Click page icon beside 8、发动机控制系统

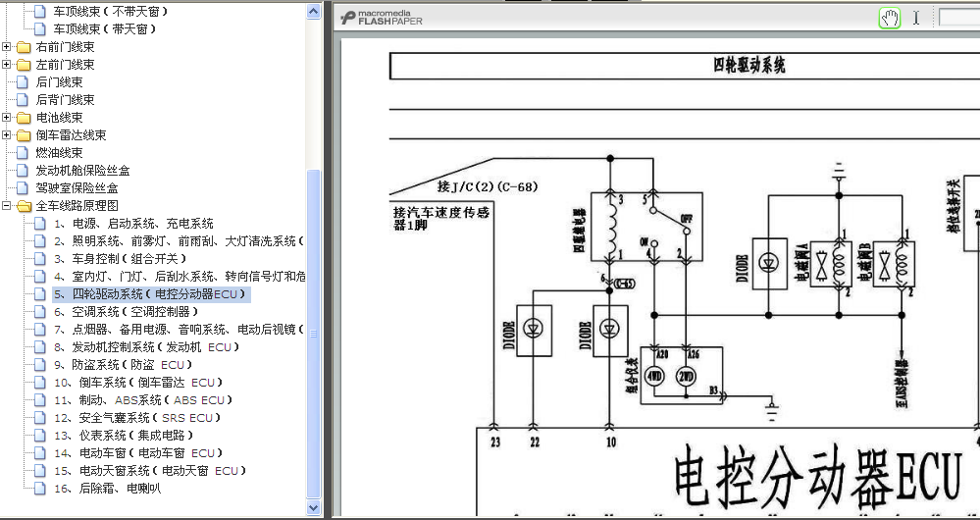click(40, 347)
